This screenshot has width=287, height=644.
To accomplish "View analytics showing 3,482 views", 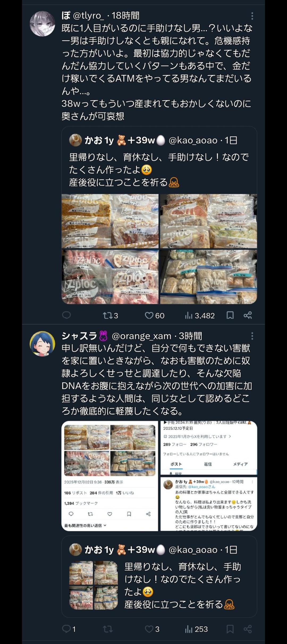I will click(200, 315).
